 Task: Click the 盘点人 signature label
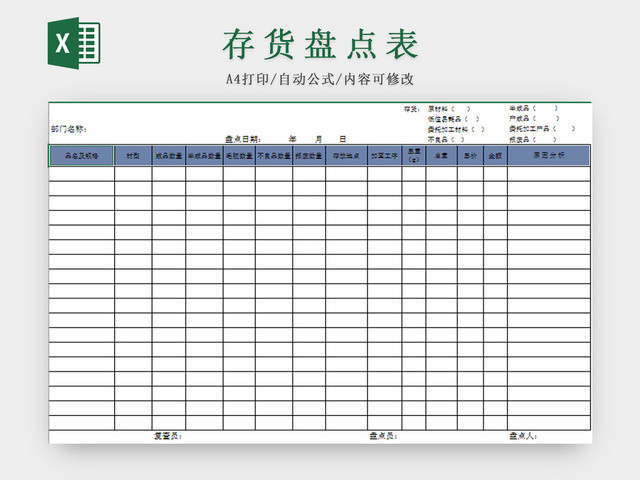pos(523,436)
